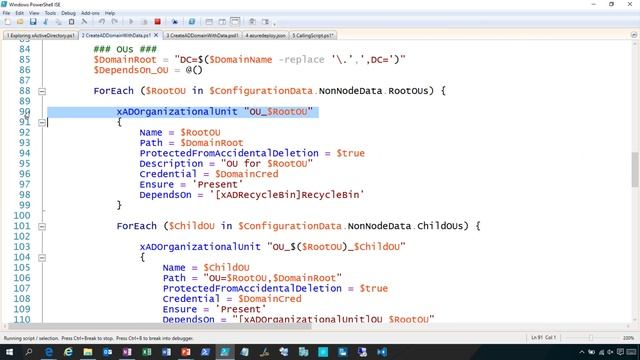
Task: Open File Explorer from the taskbar
Action: (88, 352)
